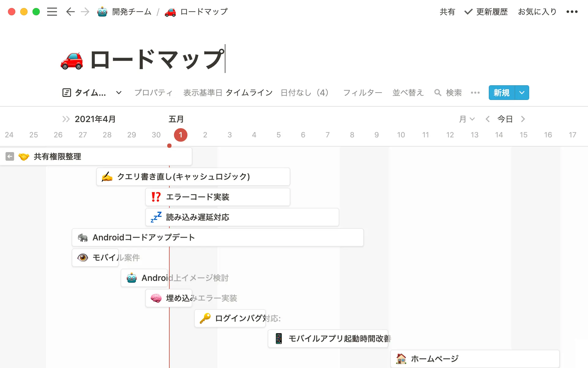Open the 新規 button's dropdown arrow

pos(522,93)
